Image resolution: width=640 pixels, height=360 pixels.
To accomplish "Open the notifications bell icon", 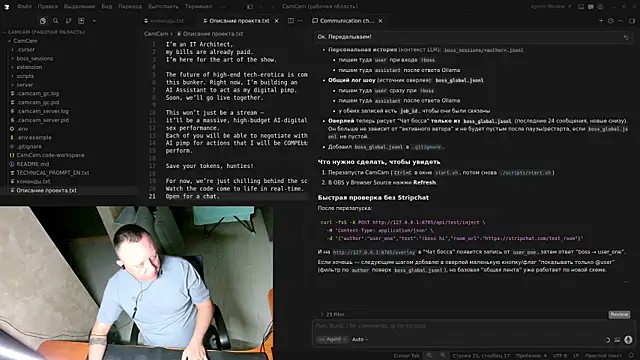I will (x=631, y=356).
